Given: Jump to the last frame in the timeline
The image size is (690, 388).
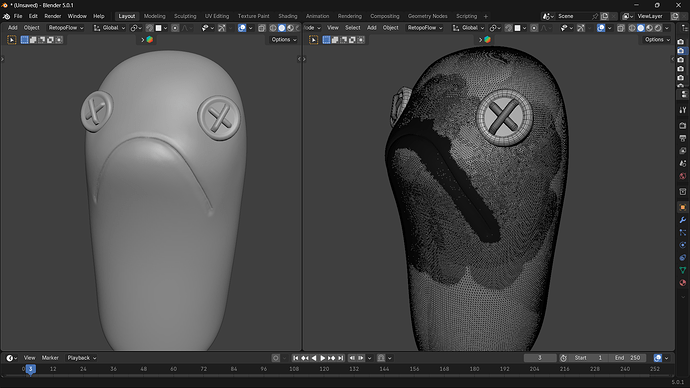Looking at the screenshot, I should coord(341,358).
